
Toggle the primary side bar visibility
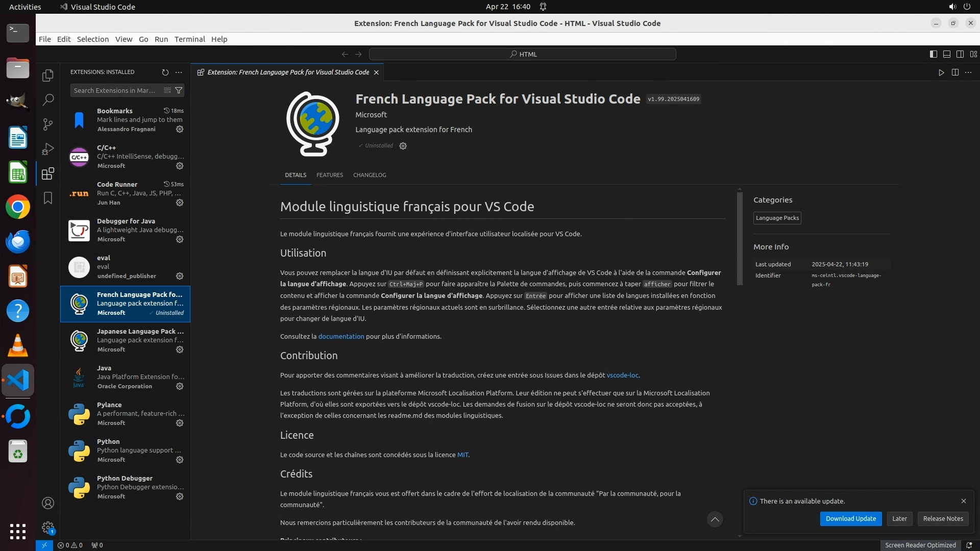pyautogui.click(x=933, y=54)
